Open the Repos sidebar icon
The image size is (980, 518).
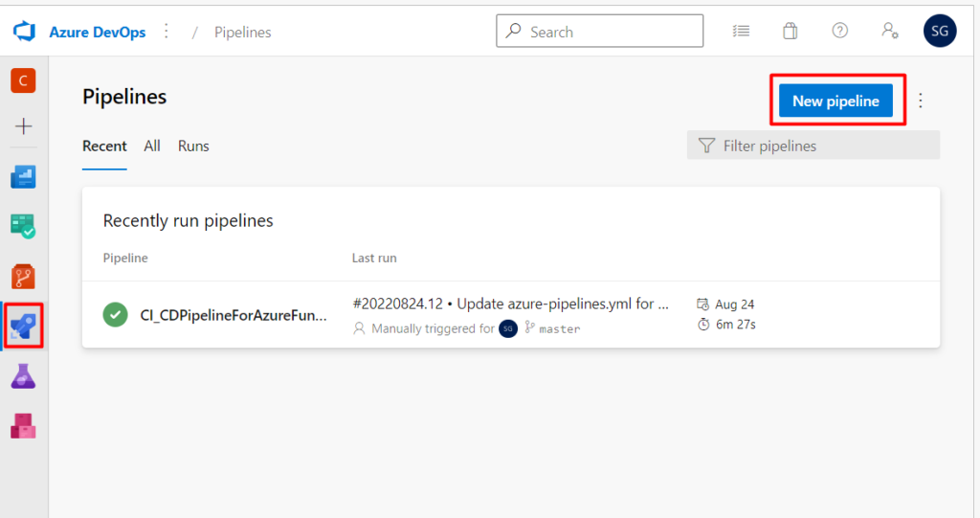[x=23, y=276]
